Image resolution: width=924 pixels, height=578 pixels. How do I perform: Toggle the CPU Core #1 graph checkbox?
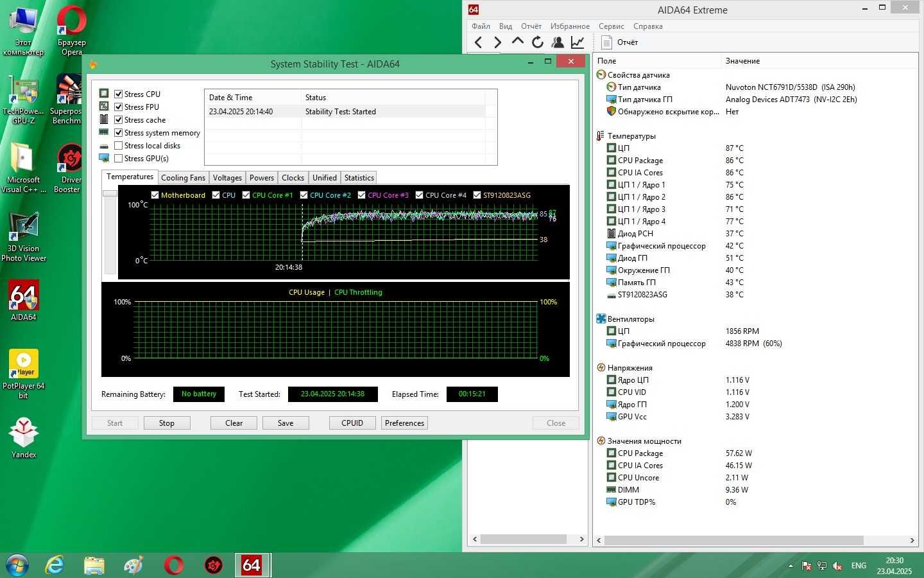click(246, 195)
